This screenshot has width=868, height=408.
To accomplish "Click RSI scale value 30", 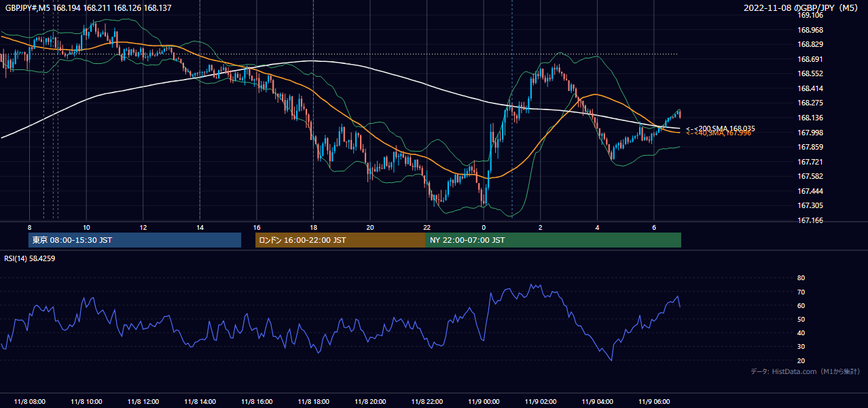I will coord(801,347).
